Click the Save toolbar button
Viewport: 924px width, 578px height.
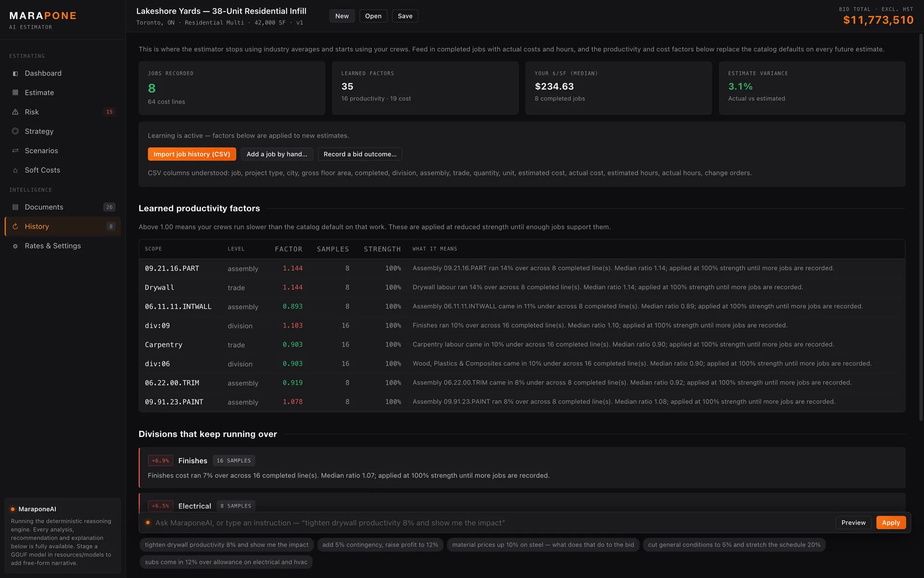(405, 16)
